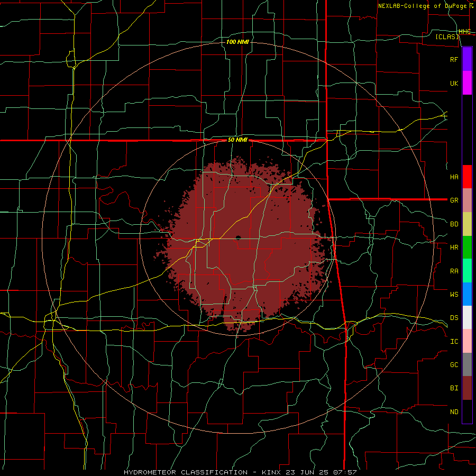Click the ND black legend swatch
Image resolution: width=476 pixels, height=476 pixels.
pyautogui.click(x=467, y=411)
